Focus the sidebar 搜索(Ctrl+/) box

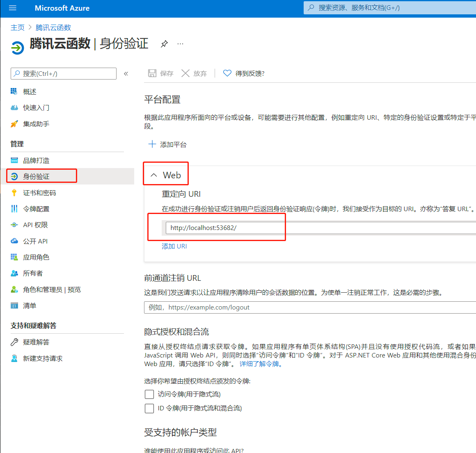[64, 74]
